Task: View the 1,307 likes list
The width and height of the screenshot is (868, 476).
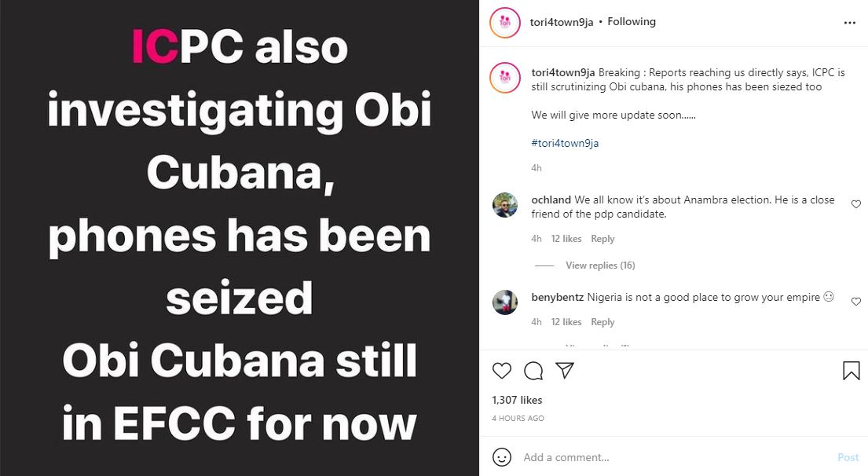Action: [x=517, y=400]
